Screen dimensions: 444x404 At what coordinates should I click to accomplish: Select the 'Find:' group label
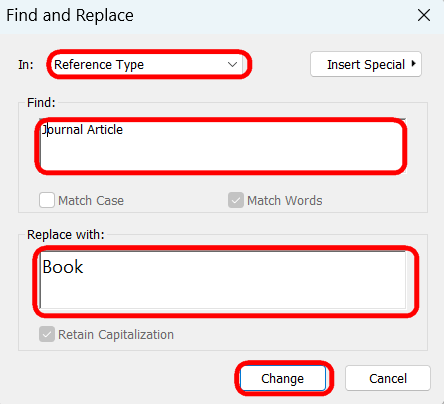tap(41, 103)
